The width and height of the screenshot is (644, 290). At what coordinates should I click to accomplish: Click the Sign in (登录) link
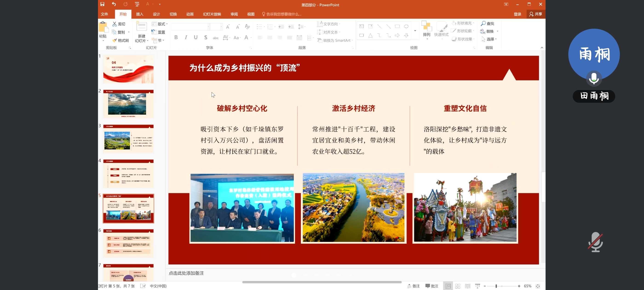517,14
